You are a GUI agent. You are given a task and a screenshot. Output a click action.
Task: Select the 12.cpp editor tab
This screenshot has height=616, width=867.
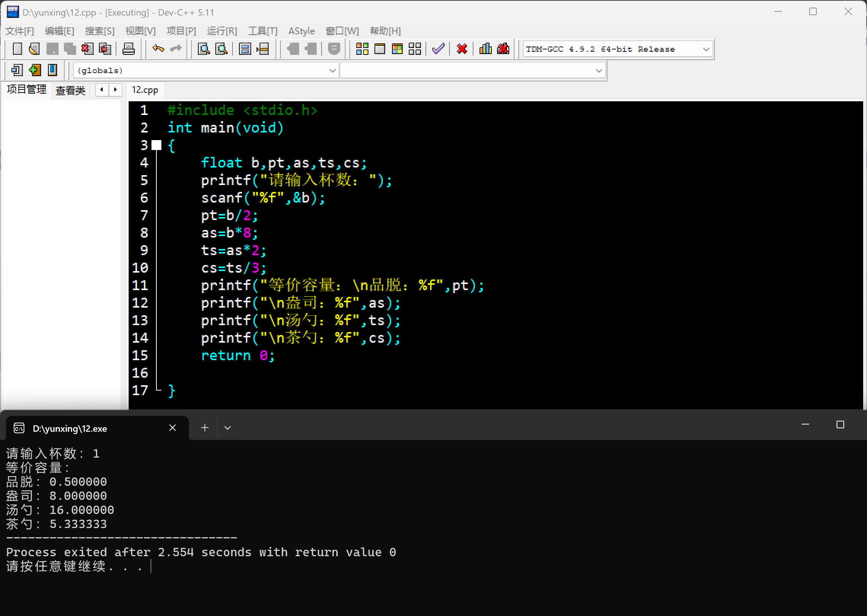[x=145, y=90]
